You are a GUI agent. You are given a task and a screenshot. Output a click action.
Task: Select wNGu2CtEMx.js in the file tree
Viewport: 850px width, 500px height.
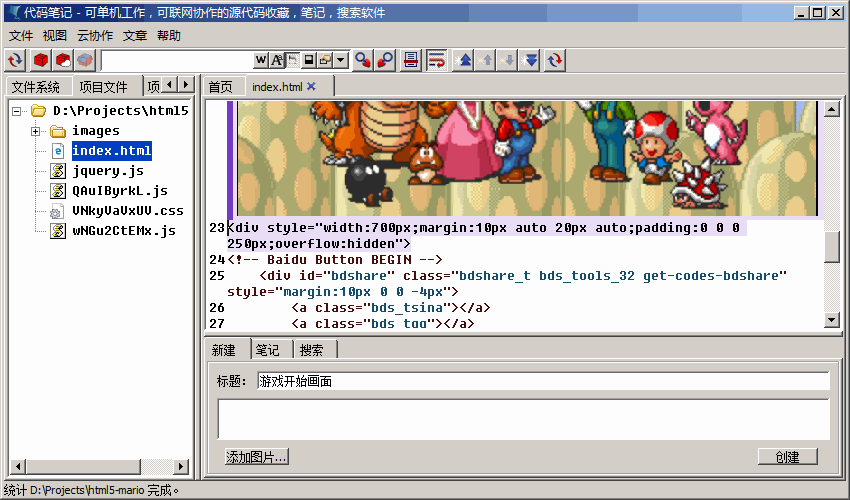pyautogui.click(x=124, y=231)
